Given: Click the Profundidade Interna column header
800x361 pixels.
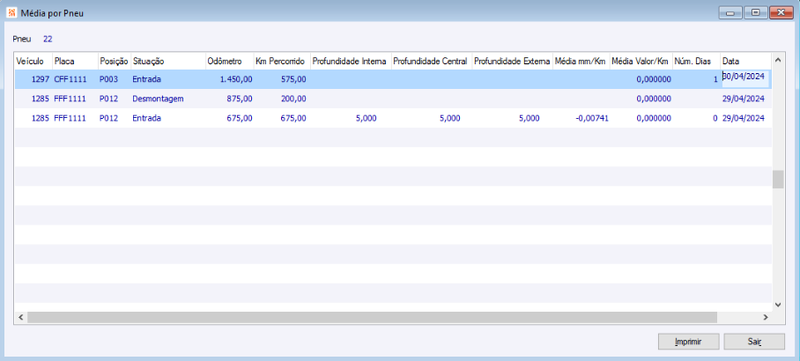Looking at the screenshot, I should click(x=351, y=61).
